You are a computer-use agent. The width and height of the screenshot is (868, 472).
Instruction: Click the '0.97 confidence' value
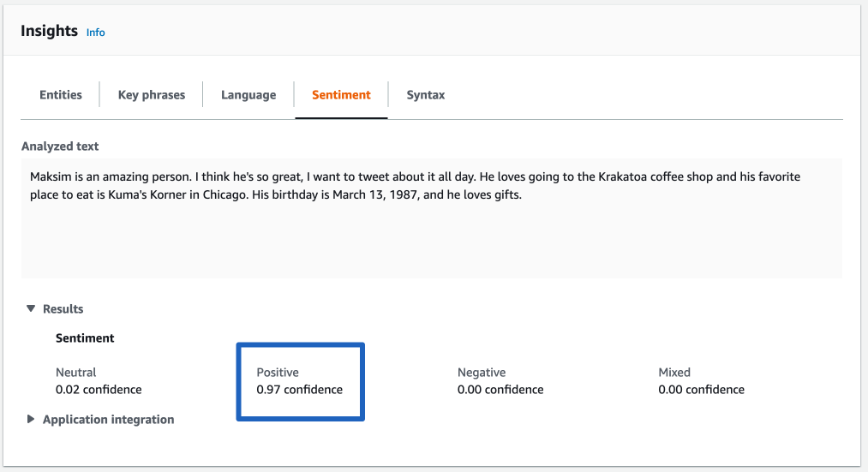coord(300,390)
